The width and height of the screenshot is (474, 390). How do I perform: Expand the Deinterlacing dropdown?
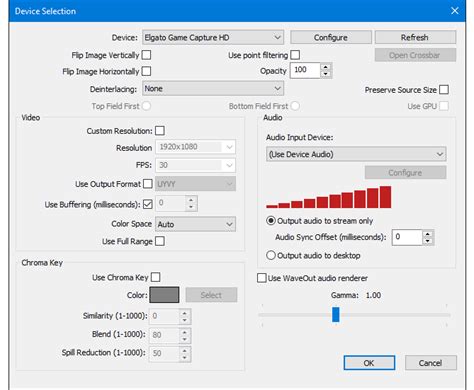213,89
